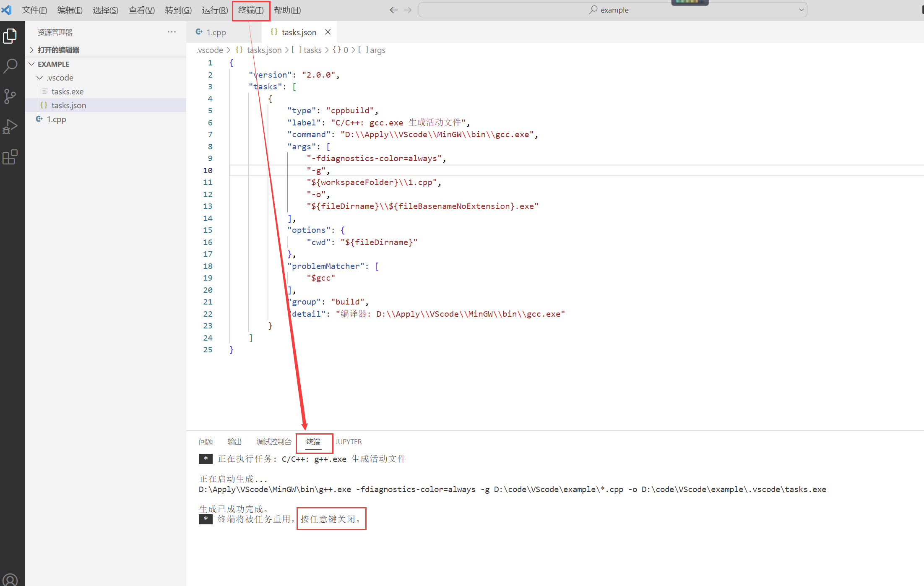Open the 文件(F) menu

(x=34, y=10)
